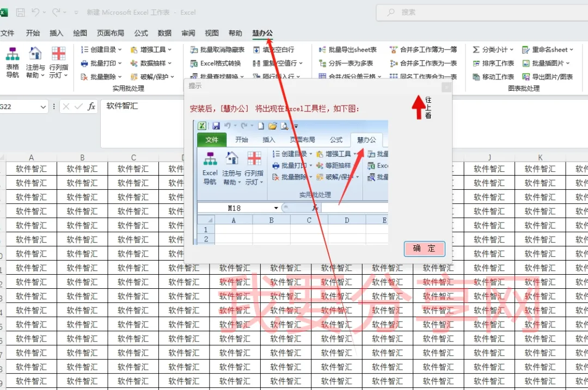Open the 注册与帮助 house icon

click(35, 53)
